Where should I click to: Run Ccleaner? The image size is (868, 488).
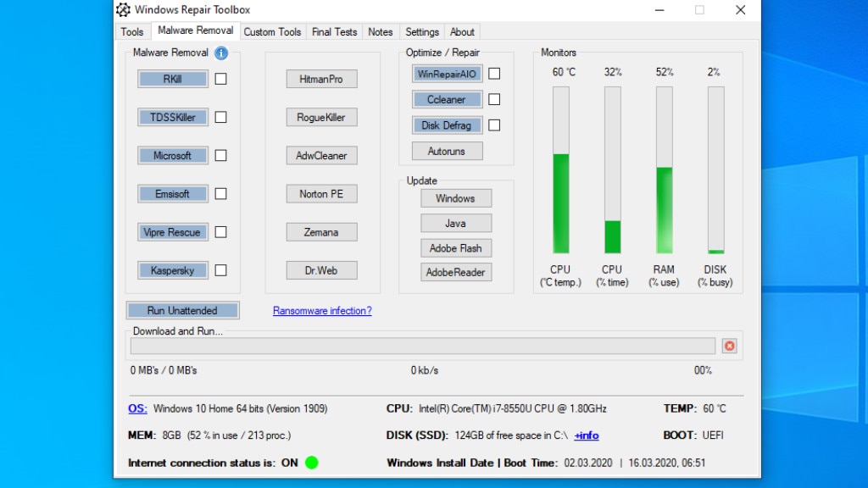click(448, 100)
